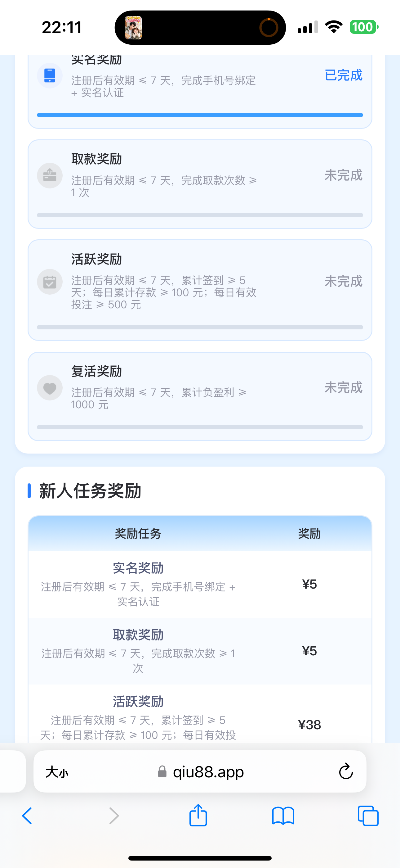Tap the phone icon for 实名奖励
400x868 pixels.
click(x=50, y=75)
